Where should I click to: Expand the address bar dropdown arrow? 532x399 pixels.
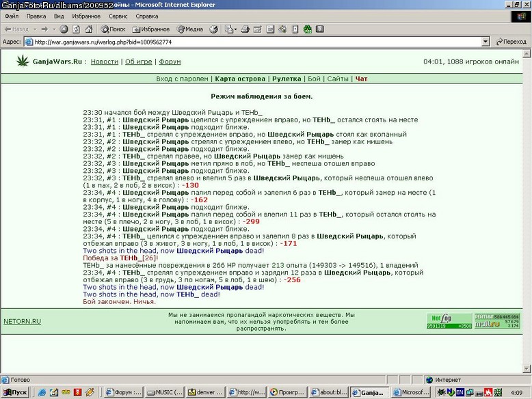click(x=486, y=42)
